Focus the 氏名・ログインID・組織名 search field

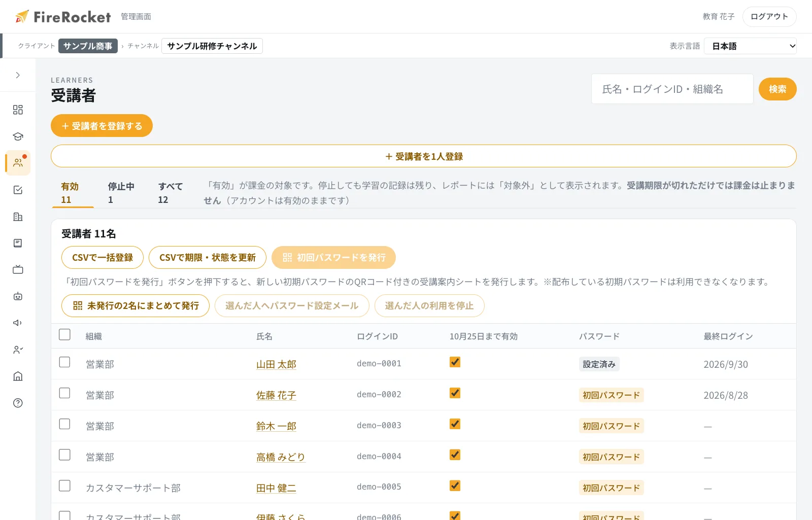[672, 89]
